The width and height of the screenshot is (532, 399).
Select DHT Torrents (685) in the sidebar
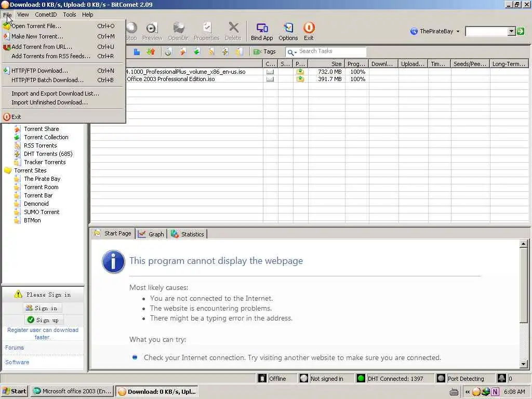tap(48, 154)
